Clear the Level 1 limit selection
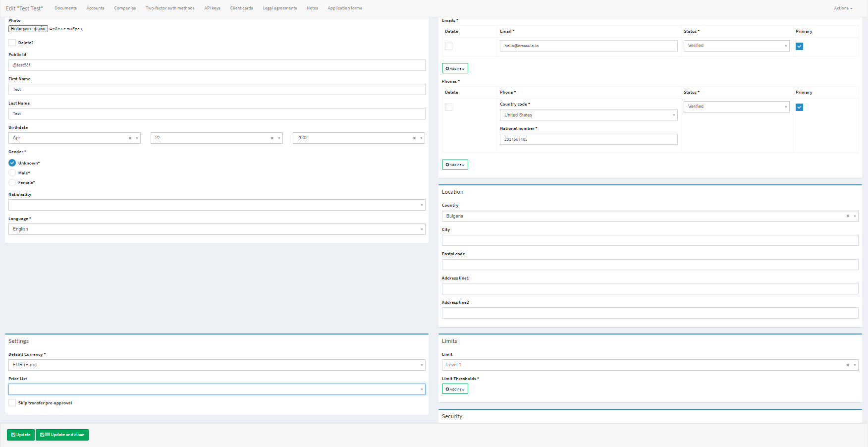868x447 pixels. click(x=848, y=365)
